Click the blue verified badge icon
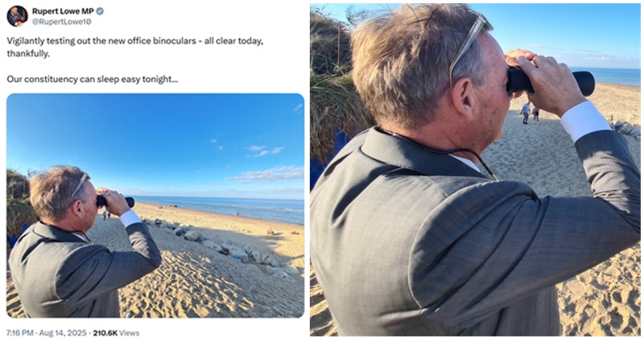The width and height of the screenshot is (644, 338). point(100,11)
